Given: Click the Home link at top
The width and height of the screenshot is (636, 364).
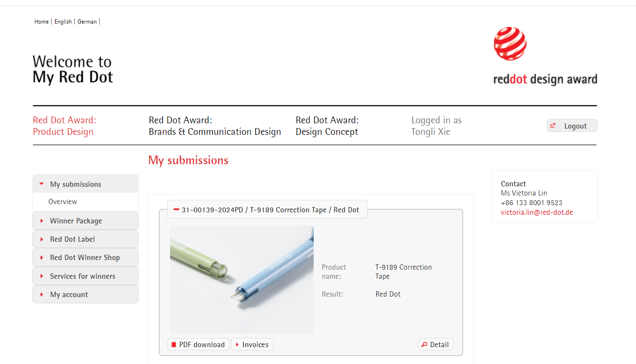Looking at the screenshot, I should [x=41, y=22].
